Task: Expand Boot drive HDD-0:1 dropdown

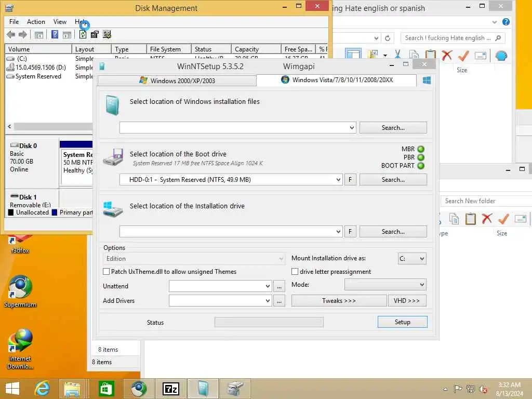Action: [338, 179]
